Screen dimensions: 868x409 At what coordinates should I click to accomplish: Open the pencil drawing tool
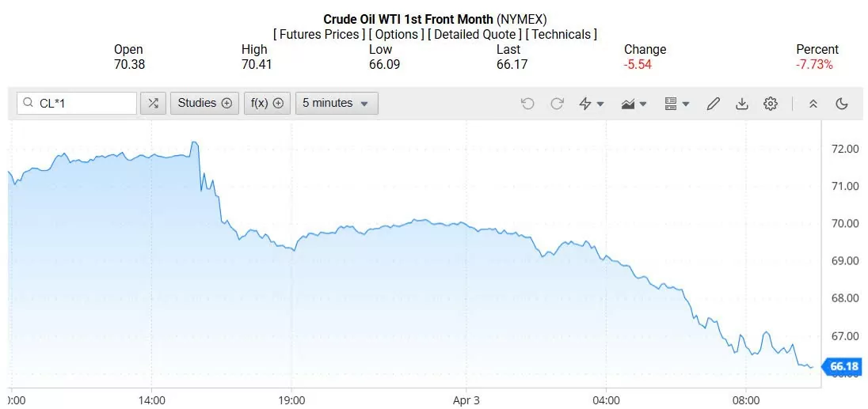coord(713,104)
